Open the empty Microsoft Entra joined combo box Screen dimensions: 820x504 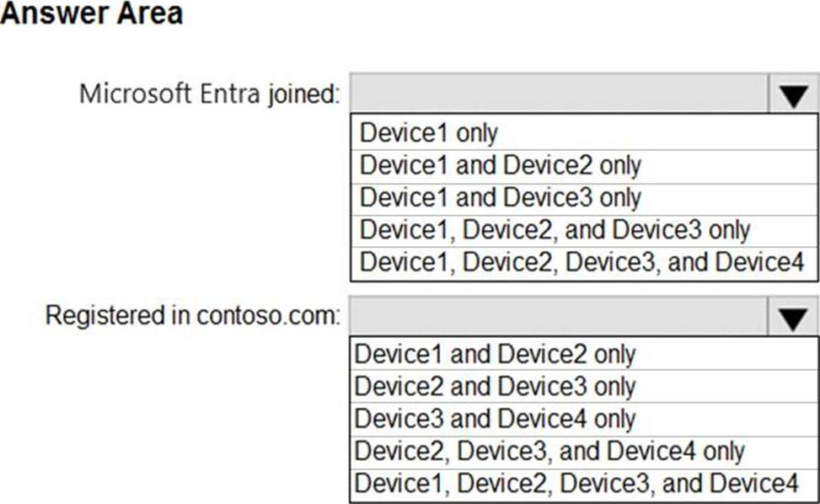coord(560,94)
